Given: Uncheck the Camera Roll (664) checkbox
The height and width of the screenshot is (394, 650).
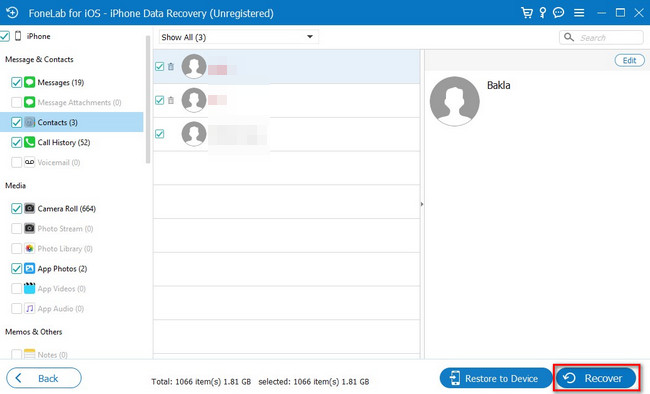Looking at the screenshot, I should pyautogui.click(x=16, y=208).
